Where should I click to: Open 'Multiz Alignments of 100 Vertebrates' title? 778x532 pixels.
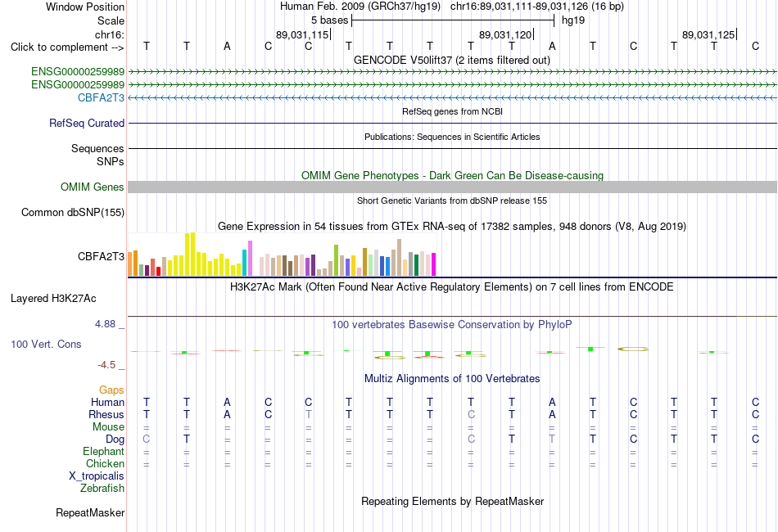coord(452,379)
